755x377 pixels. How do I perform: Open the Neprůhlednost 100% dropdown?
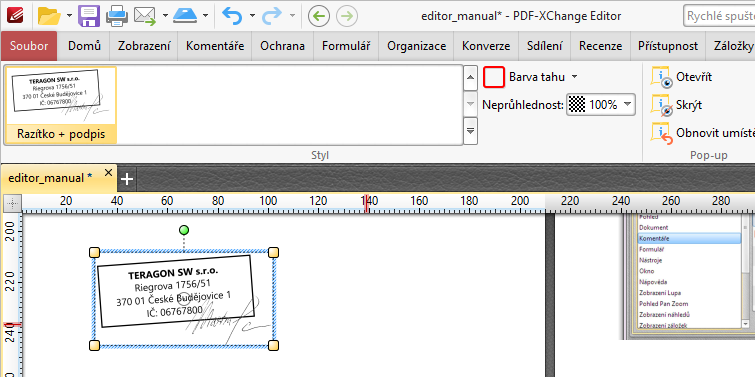point(601,105)
